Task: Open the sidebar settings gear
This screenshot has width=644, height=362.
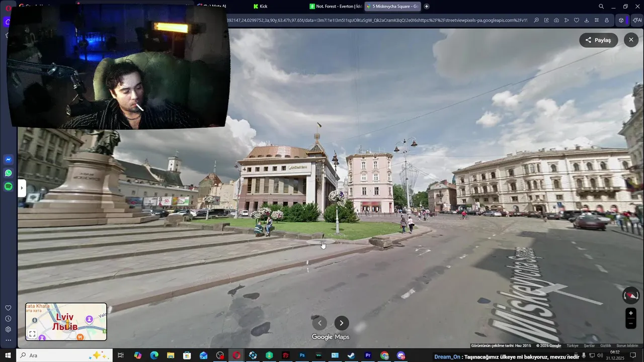Action: coord(8,330)
